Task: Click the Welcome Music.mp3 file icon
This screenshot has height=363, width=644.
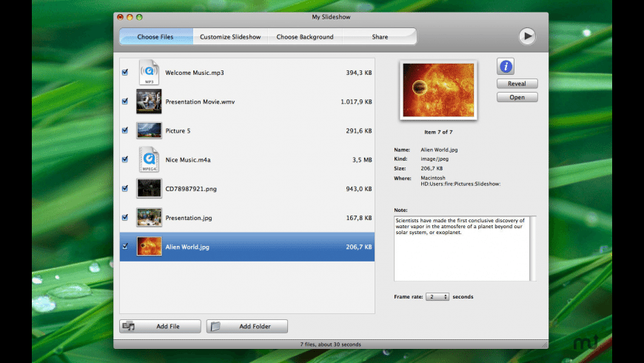Action: coord(149,73)
